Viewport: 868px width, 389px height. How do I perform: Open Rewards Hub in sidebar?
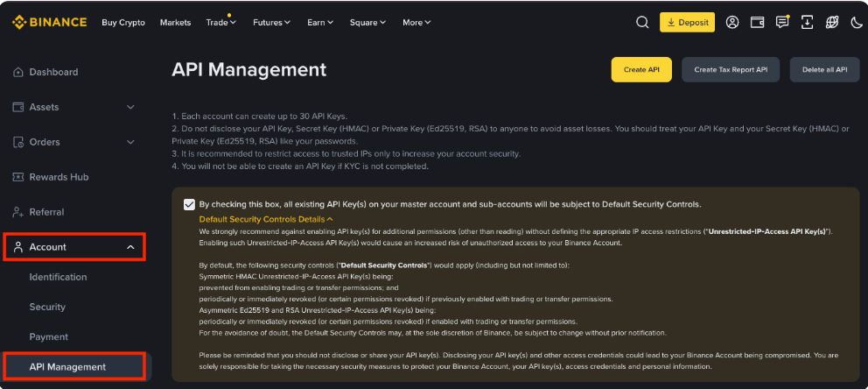[x=59, y=177]
